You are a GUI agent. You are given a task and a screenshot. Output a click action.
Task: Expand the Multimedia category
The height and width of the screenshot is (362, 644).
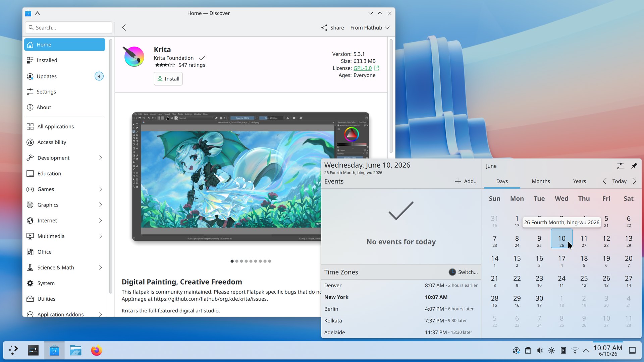click(x=65, y=236)
